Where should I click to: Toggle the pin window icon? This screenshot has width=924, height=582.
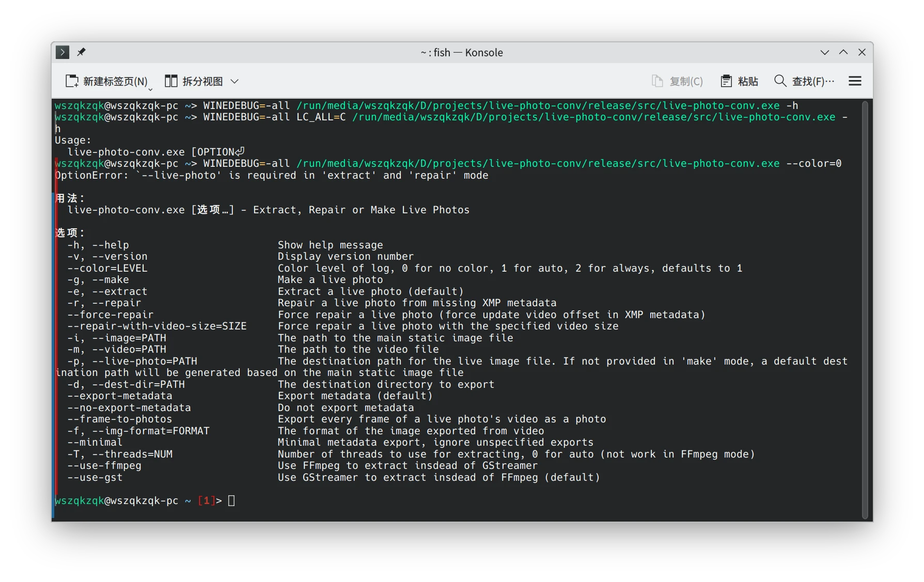81,52
